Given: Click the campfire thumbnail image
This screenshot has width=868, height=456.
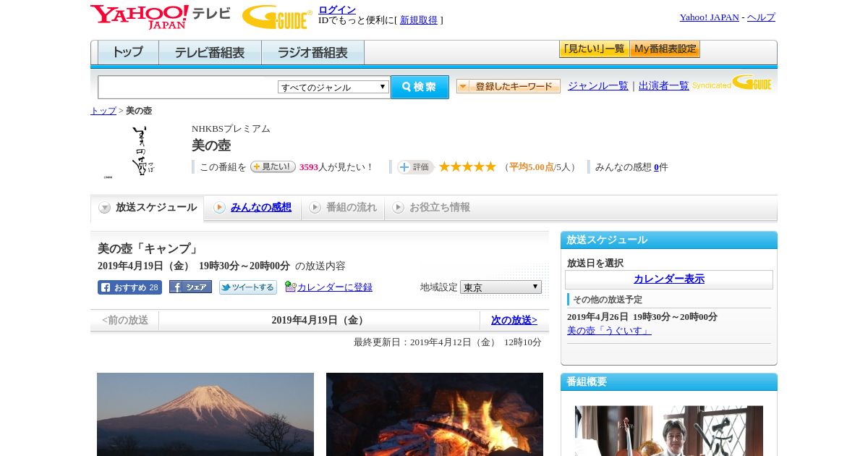Looking at the screenshot, I should coord(435,414).
